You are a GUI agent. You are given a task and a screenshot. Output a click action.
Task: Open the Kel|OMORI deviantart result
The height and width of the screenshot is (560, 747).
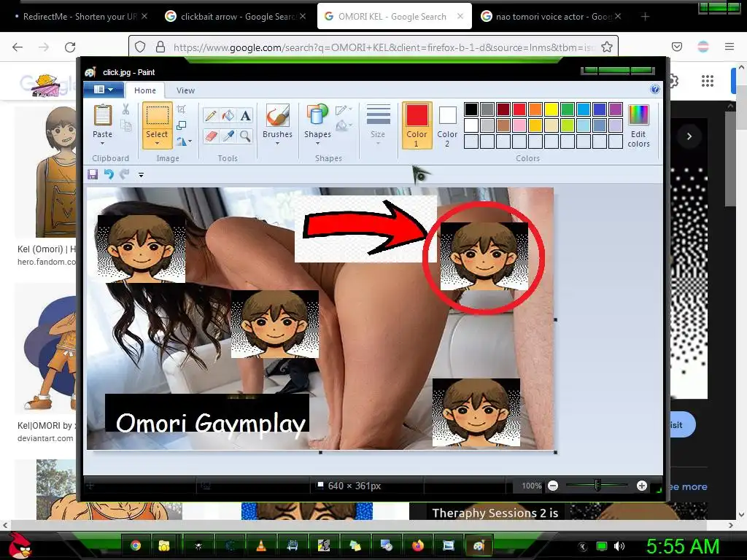click(45, 426)
